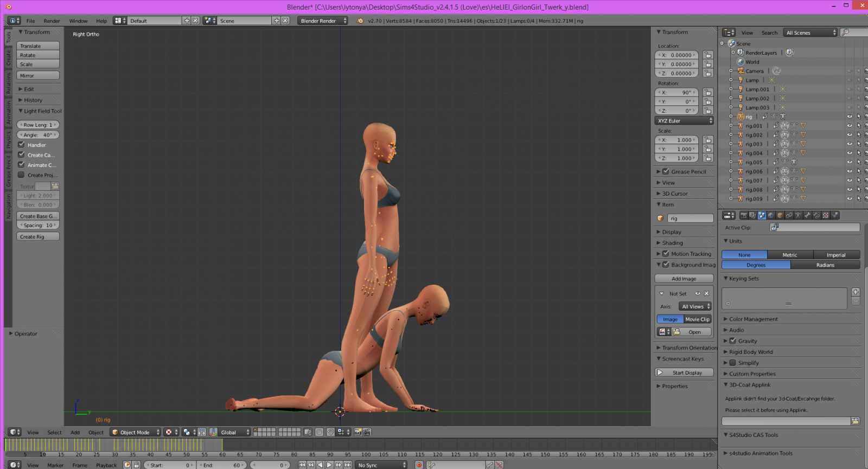The image size is (868, 469).
Task: Jump to the first frame of the timeline
Action: pyautogui.click(x=302, y=465)
